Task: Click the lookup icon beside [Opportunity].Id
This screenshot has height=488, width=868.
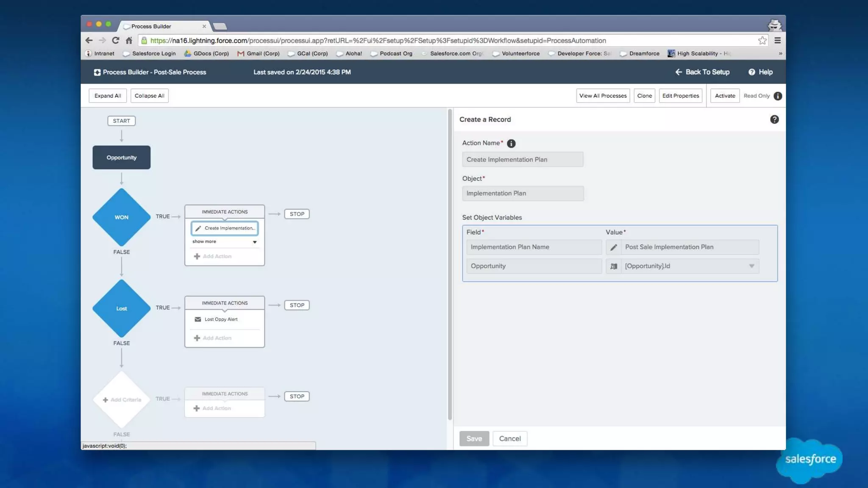Action: click(x=613, y=266)
